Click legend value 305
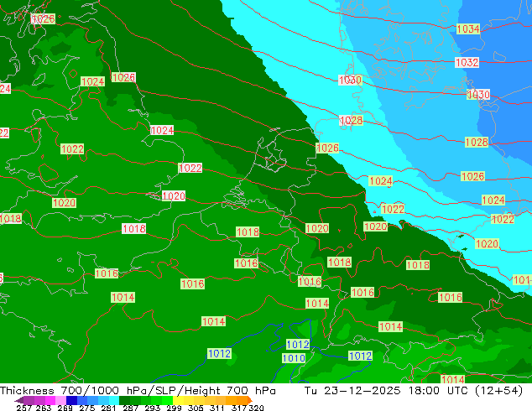Image resolution: width=532 pixels, height=411 pixels. click(196, 408)
